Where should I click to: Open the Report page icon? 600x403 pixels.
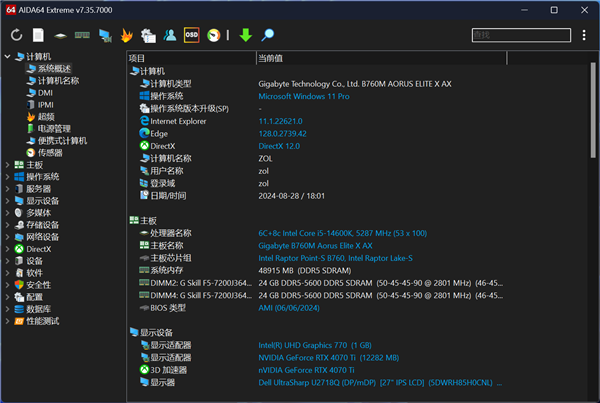38,35
